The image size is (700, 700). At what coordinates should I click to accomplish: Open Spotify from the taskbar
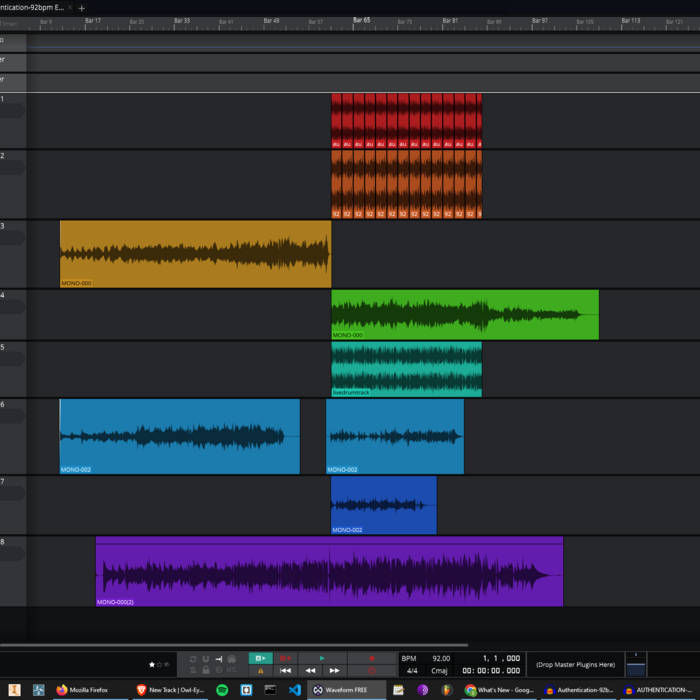[222, 690]
